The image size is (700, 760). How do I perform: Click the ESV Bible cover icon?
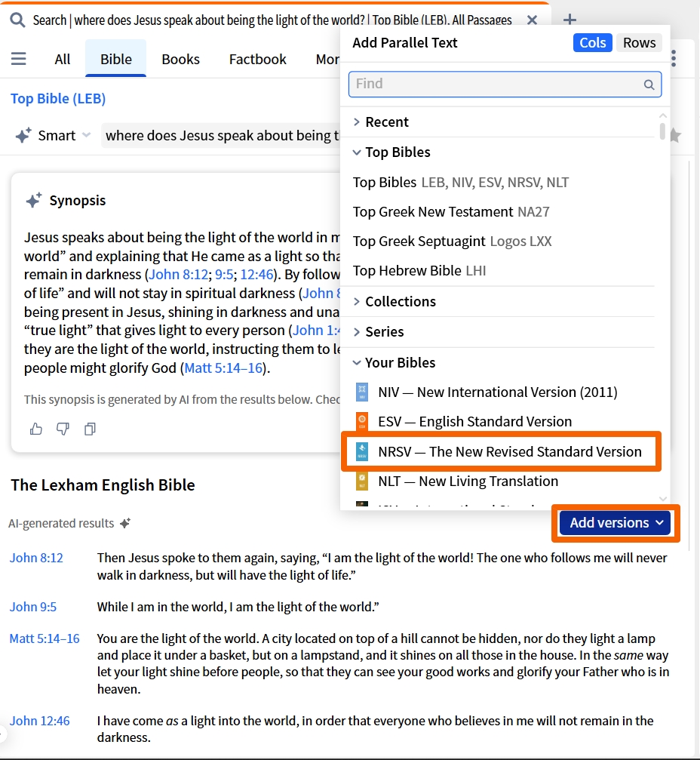[x=362, y=422]
